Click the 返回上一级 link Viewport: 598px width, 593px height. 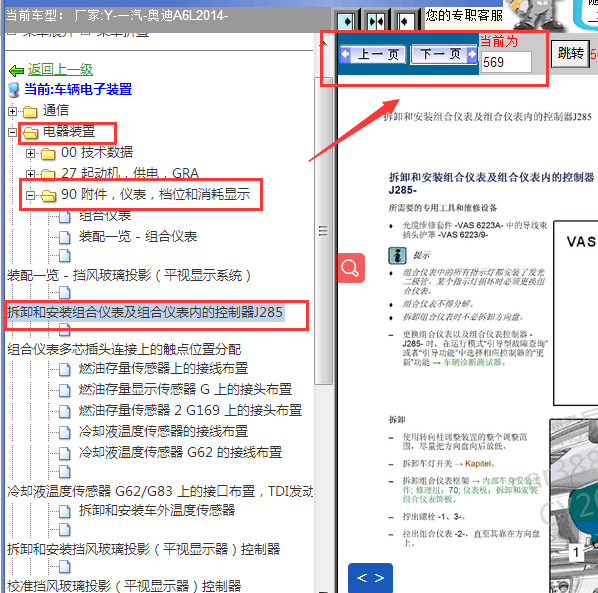coord(60,70)
